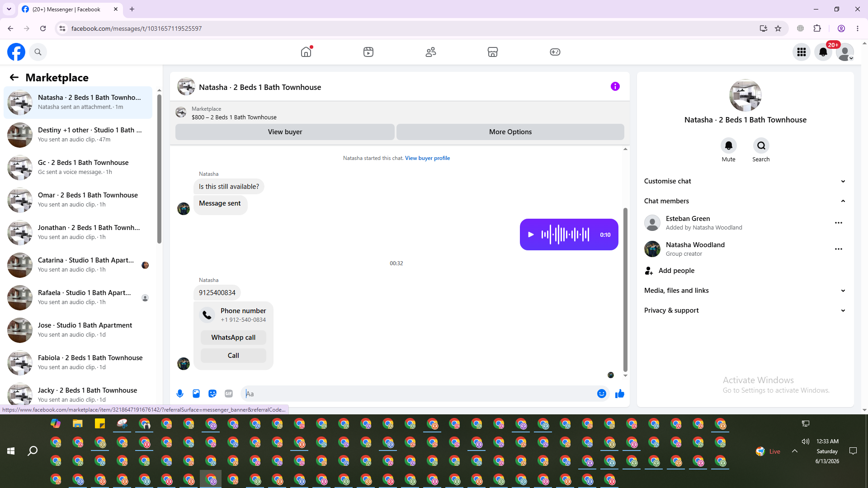868x488 pixels.
Task: Go back from Marketplace chats list
Action: [x=14, y=77]
